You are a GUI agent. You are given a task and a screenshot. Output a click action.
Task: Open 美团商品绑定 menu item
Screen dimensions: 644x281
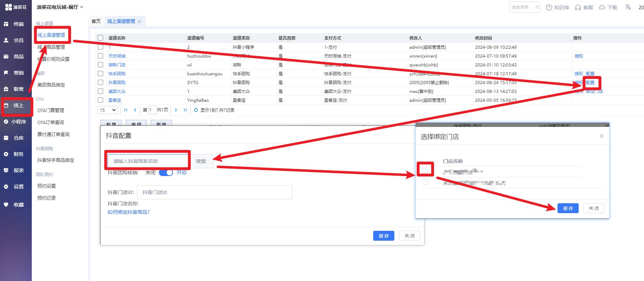click(51, 85)
